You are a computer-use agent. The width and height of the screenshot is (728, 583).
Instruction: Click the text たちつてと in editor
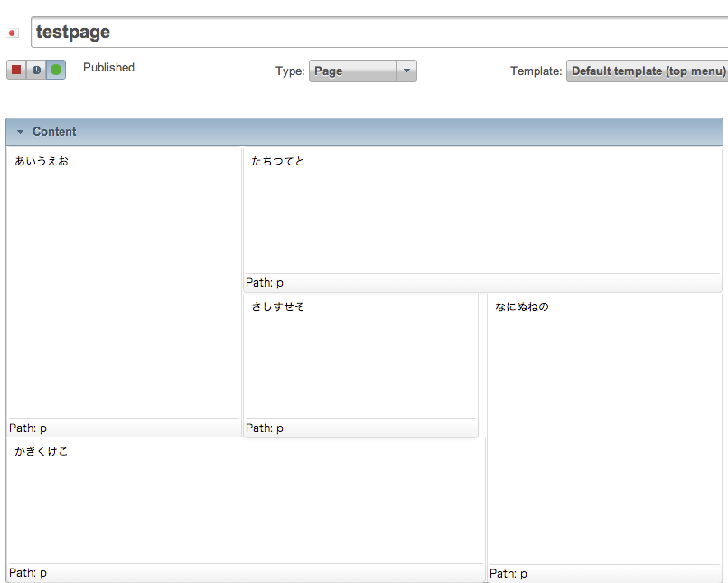277,161
